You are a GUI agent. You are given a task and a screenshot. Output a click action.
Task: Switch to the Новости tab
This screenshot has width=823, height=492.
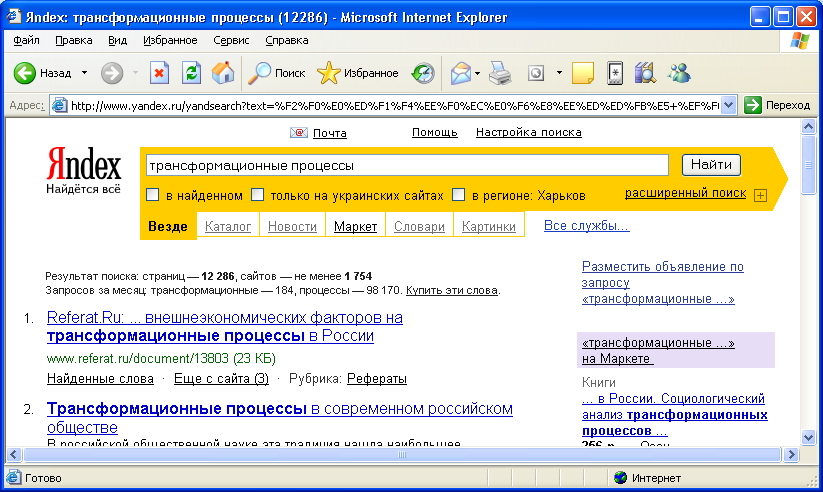coord(292,226)
